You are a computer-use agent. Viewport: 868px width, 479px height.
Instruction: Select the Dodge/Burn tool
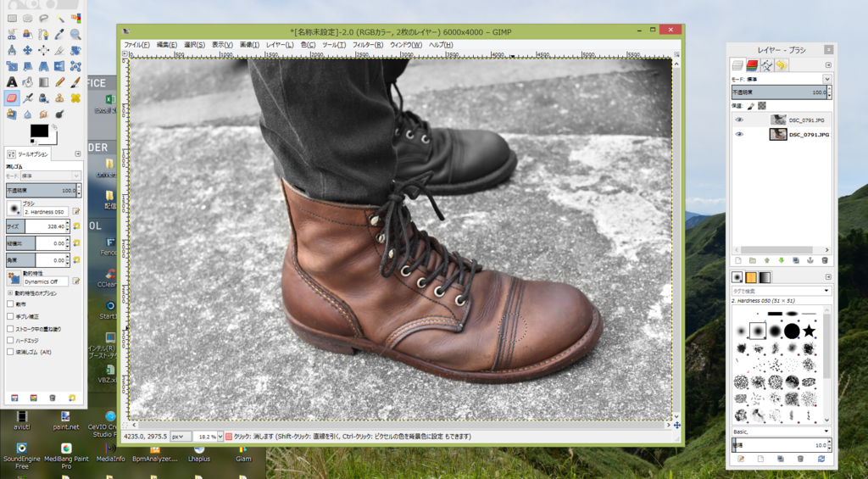tap(60, 114)
